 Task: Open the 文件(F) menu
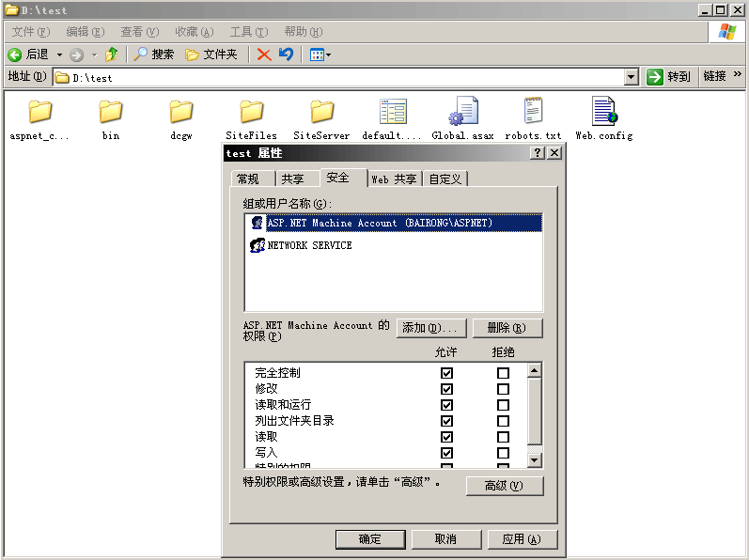(x=31, y=32)
